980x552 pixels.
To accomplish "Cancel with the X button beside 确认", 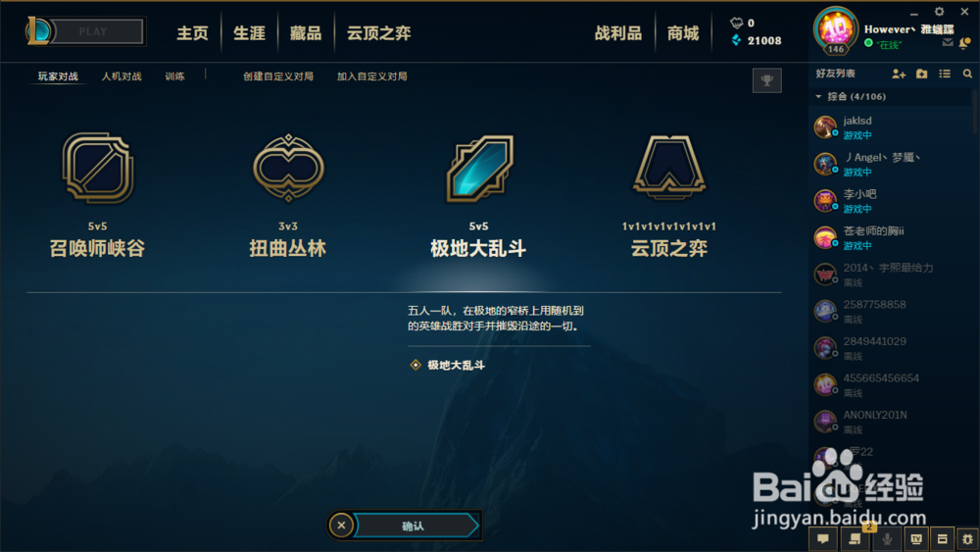I will (x=341, y=526).
